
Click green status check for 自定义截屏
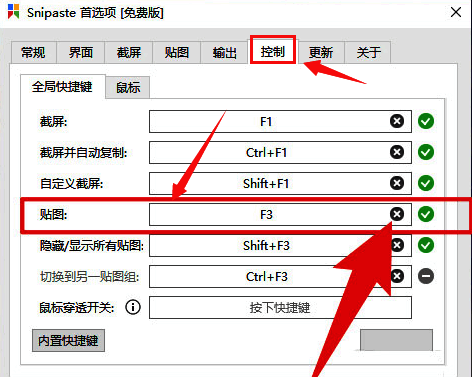(x=426, y=183)
